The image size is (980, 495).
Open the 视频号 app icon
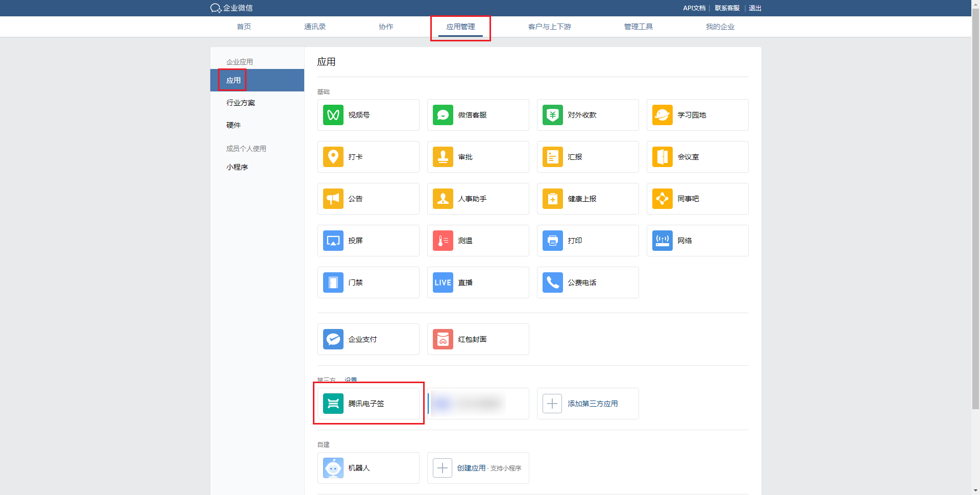(x=333, y=115)
